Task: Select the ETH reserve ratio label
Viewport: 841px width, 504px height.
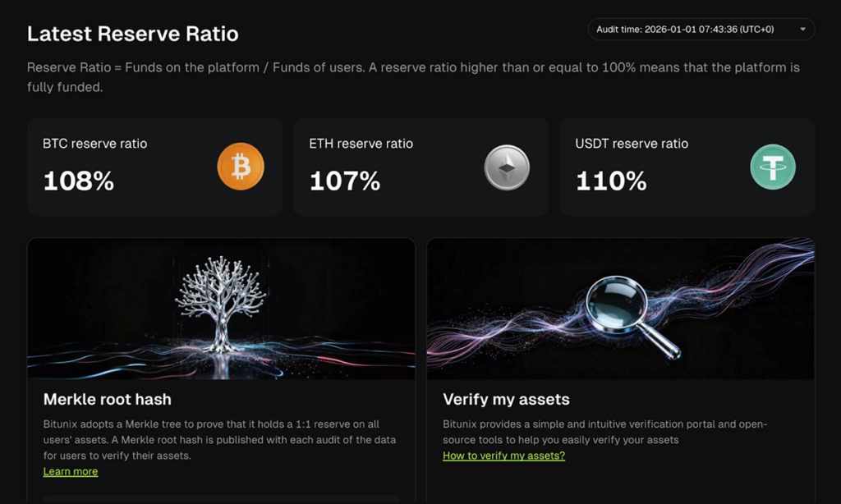Action: pyautogui.click(x=361, y=144)
